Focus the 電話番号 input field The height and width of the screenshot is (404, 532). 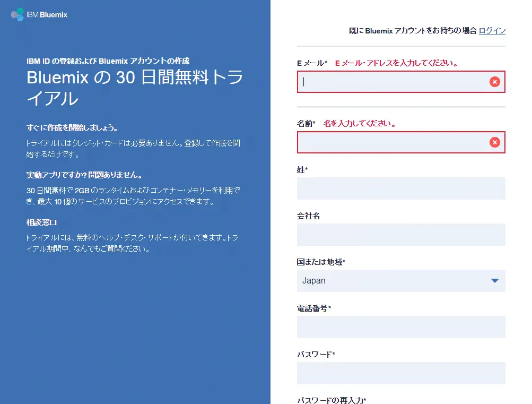click(x=400, y=327)
